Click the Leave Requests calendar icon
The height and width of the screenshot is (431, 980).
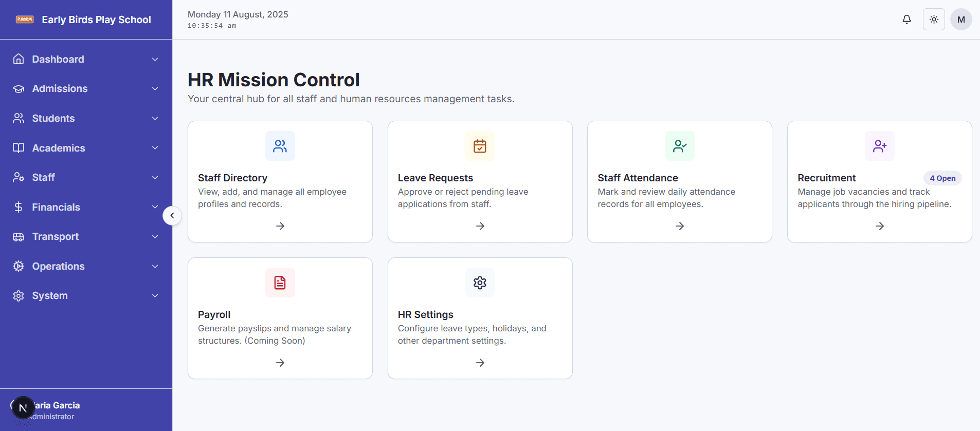[x=480, y=146]
